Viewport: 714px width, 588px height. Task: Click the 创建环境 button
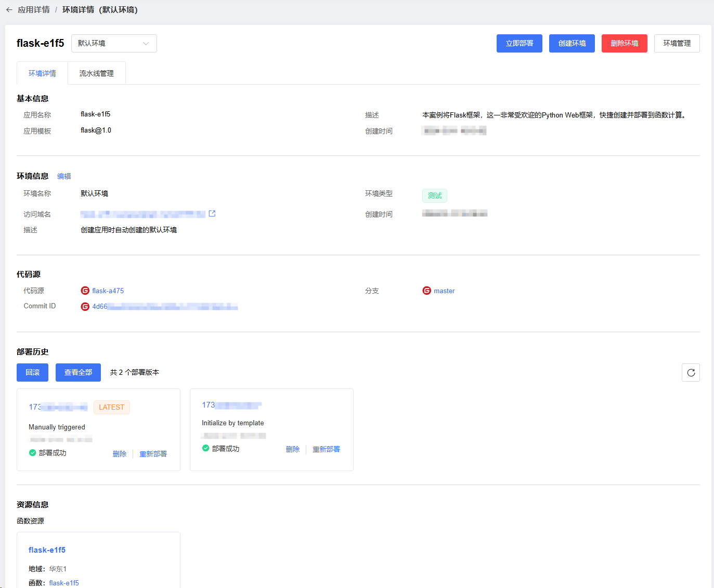coord(572,43)
